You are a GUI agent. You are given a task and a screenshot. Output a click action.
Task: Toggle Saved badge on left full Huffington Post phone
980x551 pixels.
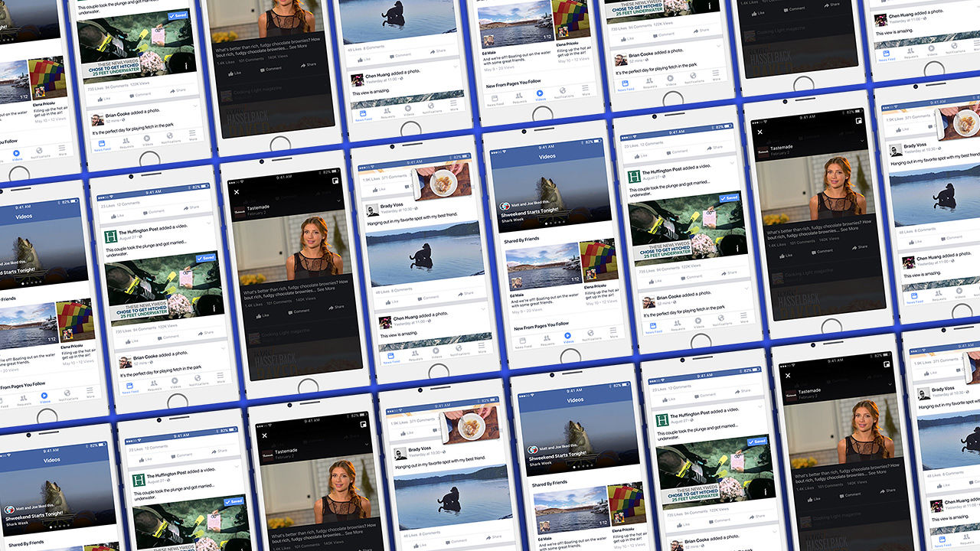click(x=206, y=258)
